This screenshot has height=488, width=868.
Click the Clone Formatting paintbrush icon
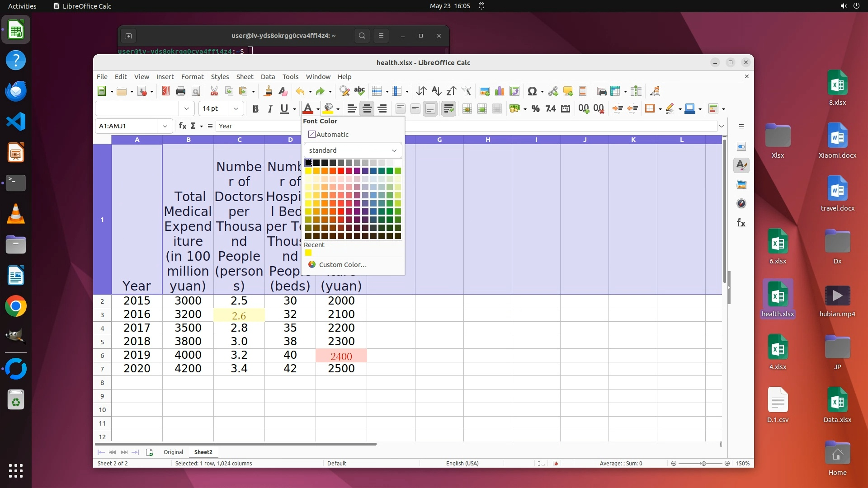tap(268, 91)
